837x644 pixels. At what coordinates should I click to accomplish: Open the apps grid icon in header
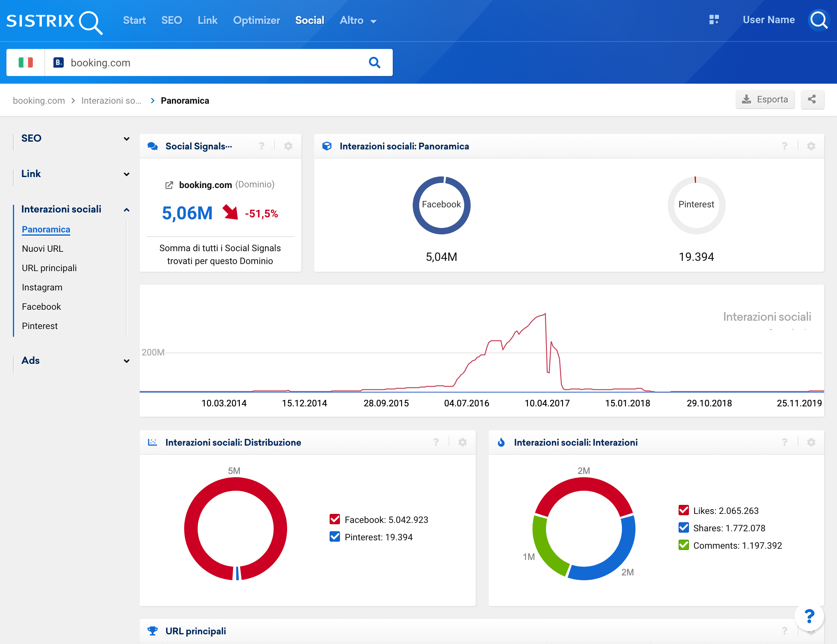click(x=714, y=20)
